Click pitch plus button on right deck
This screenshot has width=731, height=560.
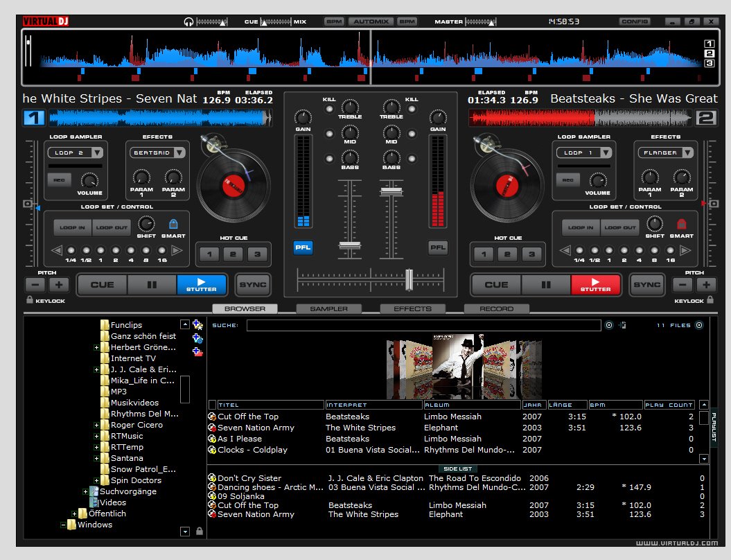coord(706,284)
